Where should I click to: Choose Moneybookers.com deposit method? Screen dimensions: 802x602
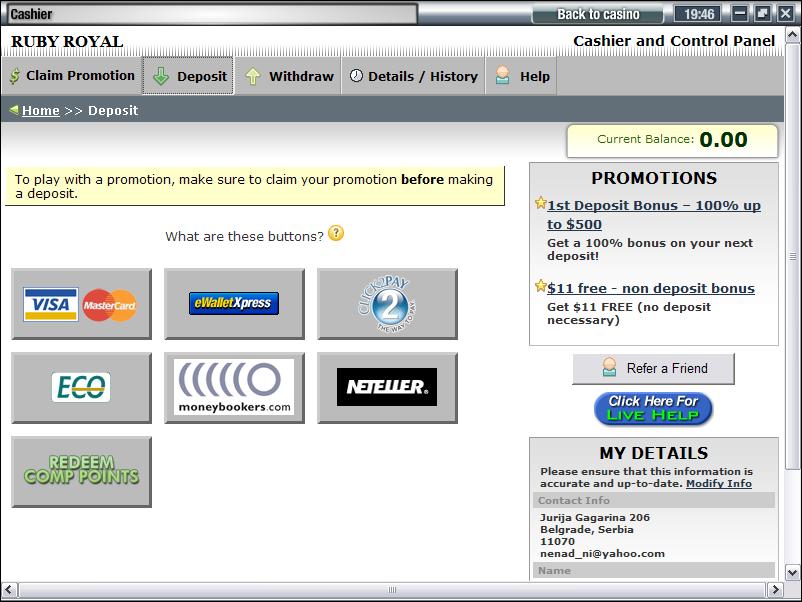coord(234,387)
